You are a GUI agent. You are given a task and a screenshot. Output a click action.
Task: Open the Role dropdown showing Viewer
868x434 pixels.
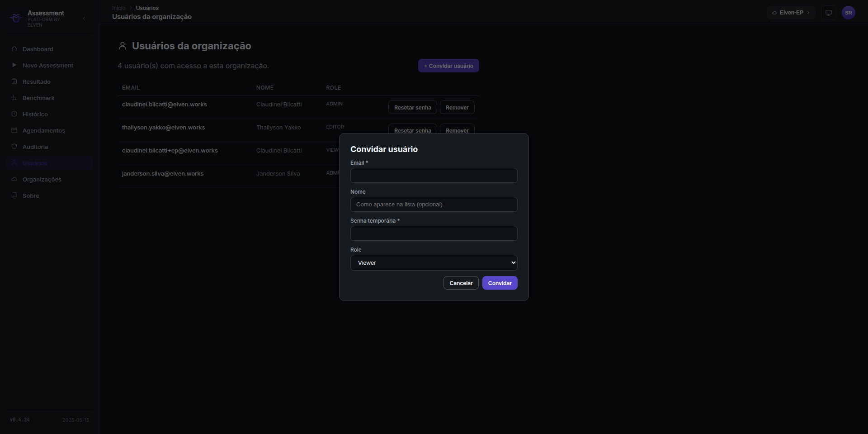(x=434, y=263)
